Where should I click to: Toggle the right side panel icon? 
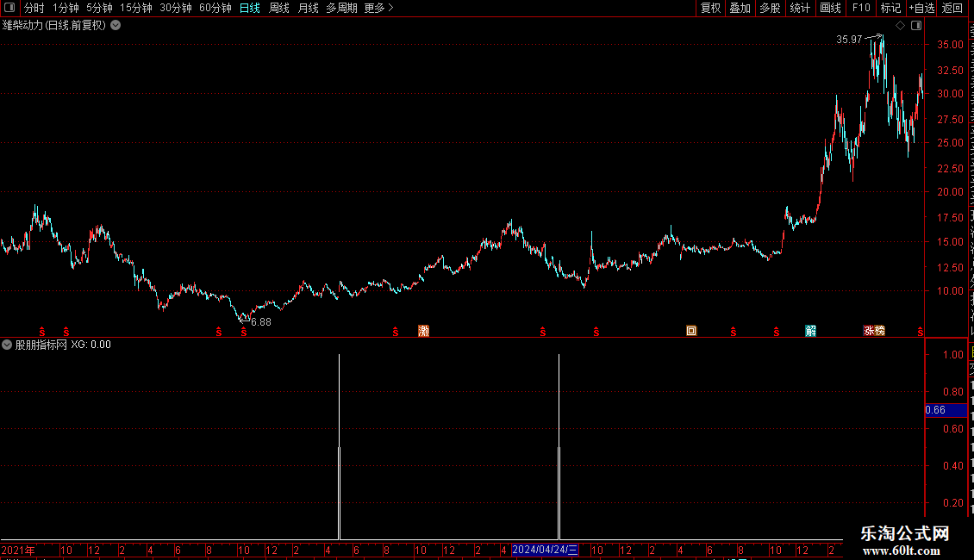coord(916,26)
